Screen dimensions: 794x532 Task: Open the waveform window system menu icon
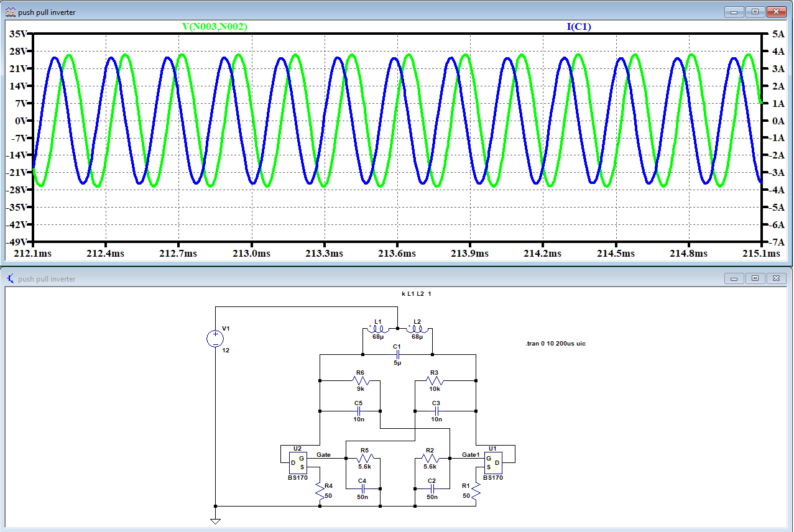[10, 11]
